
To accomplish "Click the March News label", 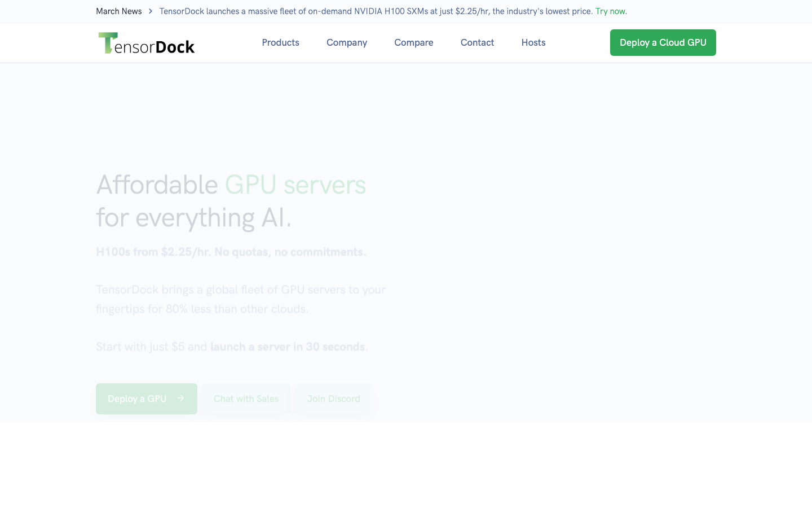I will click(119, 11).
